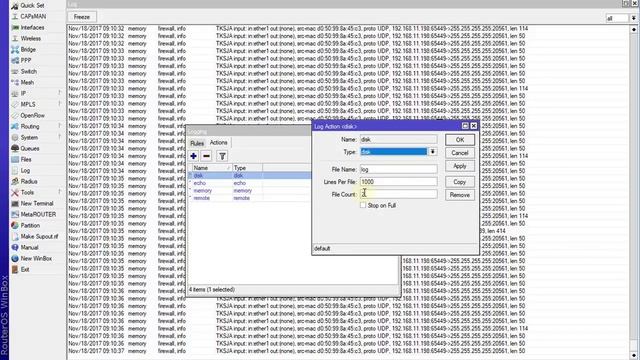Open the PPP sidebar icon
Screen dimensions: 640x360
pyautogui.click(x=15, y=61)
